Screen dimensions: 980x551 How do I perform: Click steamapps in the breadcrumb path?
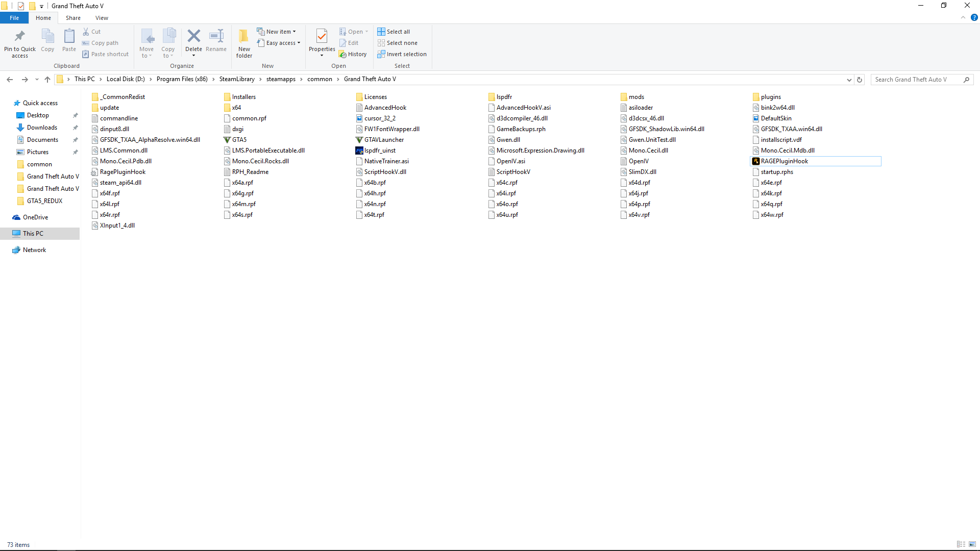(x=281, y=79)
